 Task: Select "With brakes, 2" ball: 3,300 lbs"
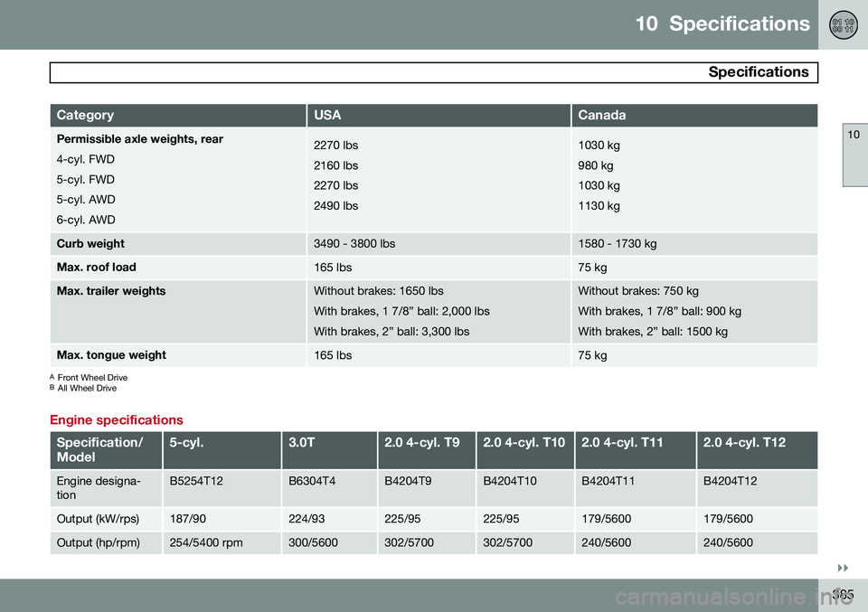coord(392,332)
